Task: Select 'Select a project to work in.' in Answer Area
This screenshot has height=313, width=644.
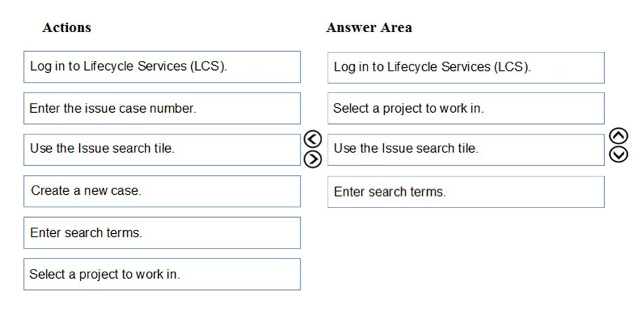Action: coord(465,109)
